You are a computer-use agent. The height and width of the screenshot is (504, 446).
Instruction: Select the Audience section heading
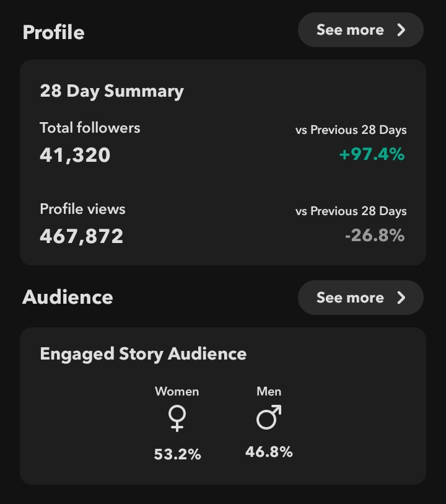coord(68,297)
